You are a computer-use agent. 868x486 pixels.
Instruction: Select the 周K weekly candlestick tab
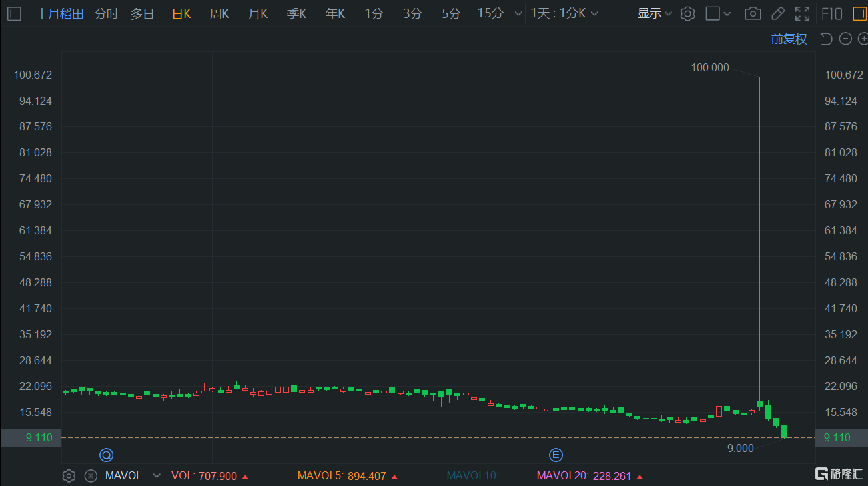point(219,13)
